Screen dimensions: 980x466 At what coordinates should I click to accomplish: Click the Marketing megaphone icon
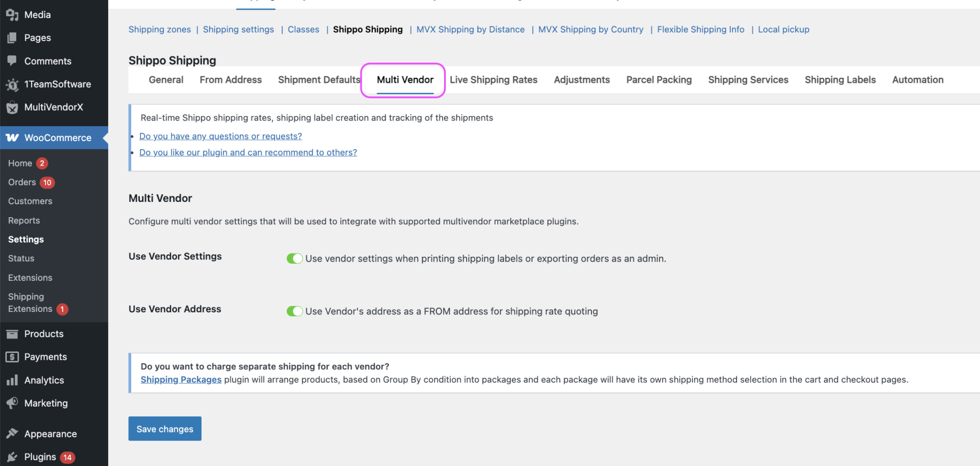[12, 403]
